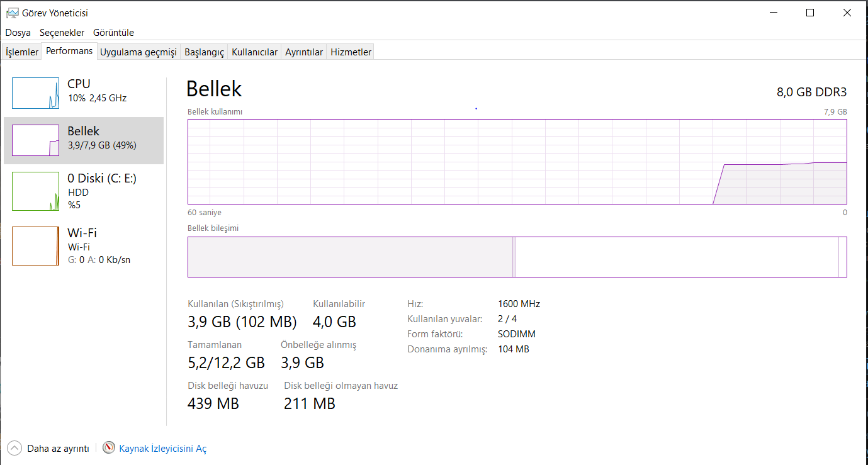Click the Kullanılan value 3,9 GB (102 MB)
This screenshot has height=465, width=868.
tap(242, 322)
